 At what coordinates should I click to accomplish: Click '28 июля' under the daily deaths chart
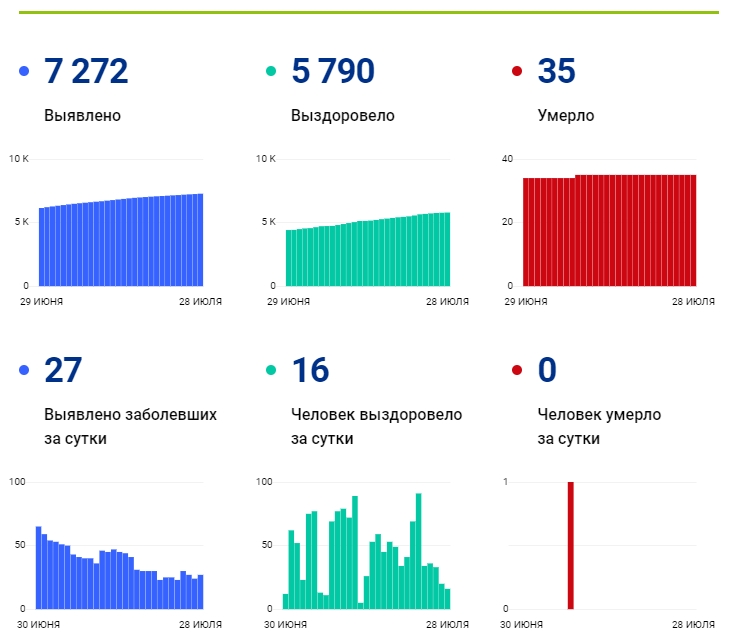(x=693, y=625)
